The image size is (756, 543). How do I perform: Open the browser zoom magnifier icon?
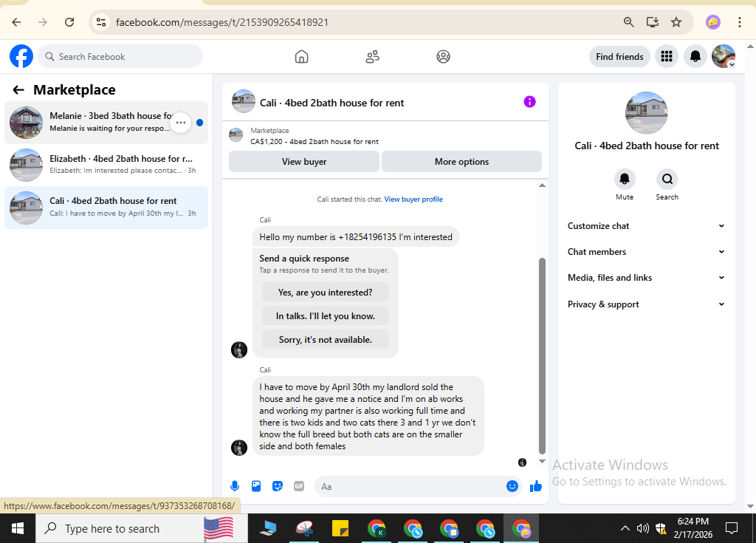(x=628, y=22)
